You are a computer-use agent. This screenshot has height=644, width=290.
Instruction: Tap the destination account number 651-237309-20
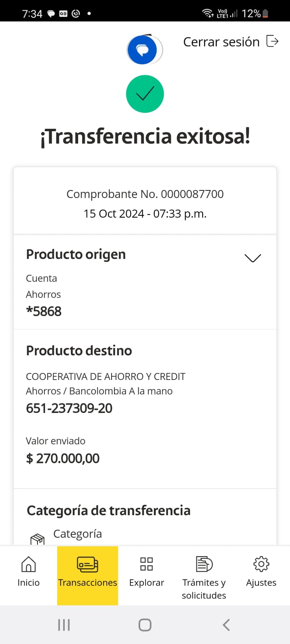[69, 409]
